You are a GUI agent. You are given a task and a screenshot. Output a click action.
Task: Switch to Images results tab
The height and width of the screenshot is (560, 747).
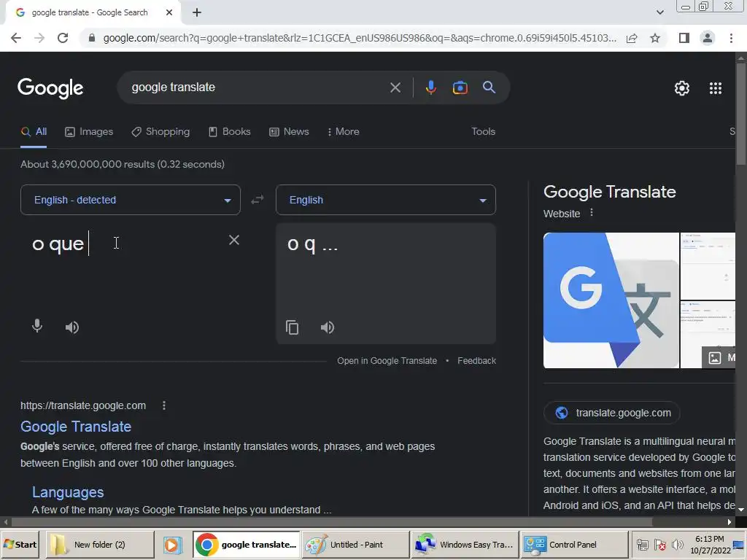[x=89, y=131]
